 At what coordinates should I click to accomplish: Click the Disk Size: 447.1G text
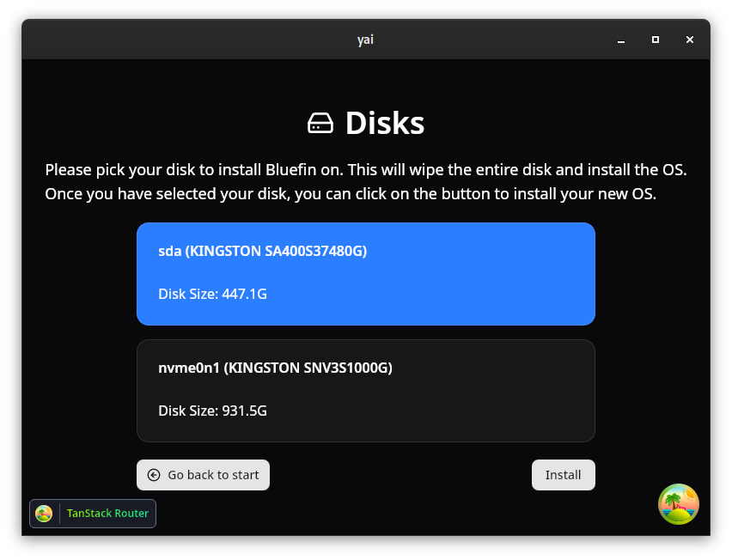click(x=212, y=294)
